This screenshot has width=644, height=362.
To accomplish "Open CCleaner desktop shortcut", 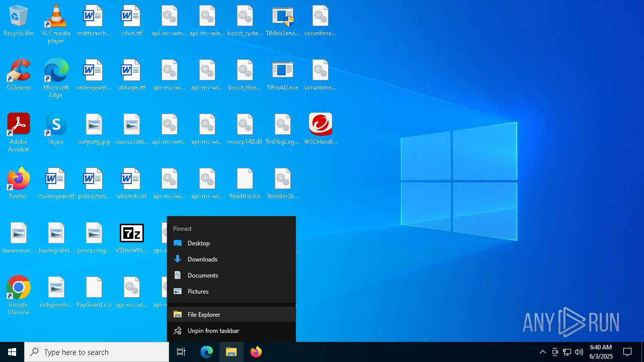I will (x=19, y=75).
